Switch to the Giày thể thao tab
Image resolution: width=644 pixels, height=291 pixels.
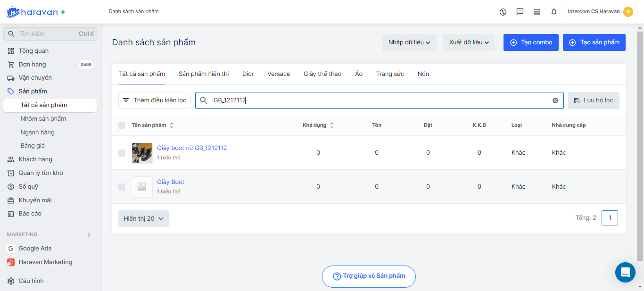tap(322, 74)
